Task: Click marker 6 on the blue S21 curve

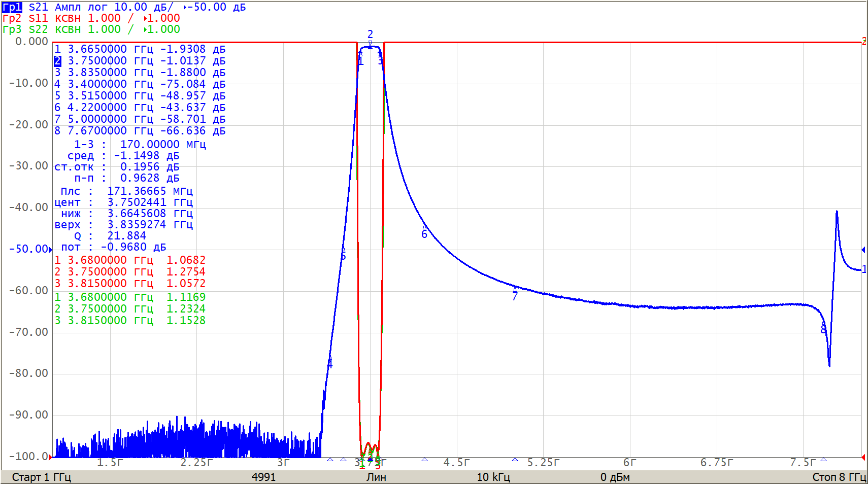Action: 424,227
